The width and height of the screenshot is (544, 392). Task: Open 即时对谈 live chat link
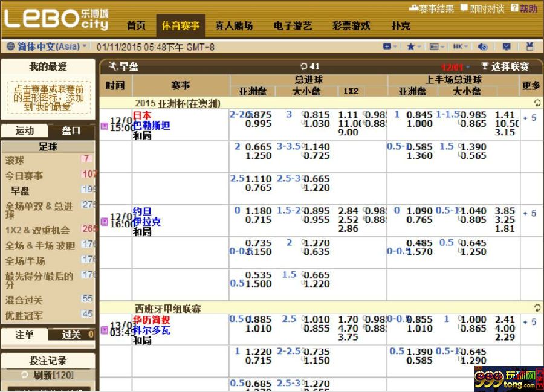(x=482, y=8)
